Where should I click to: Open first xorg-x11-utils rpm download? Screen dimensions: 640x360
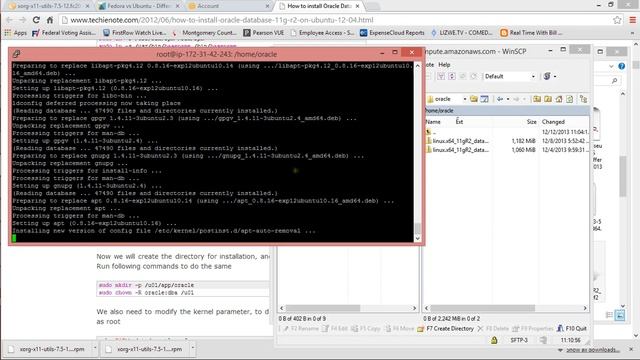(x=47, y=349)
